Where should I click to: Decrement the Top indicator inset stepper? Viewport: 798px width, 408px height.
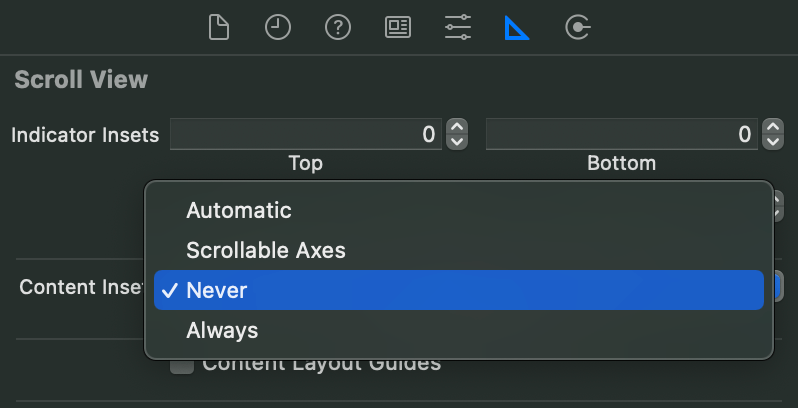[x=457, y=142]
